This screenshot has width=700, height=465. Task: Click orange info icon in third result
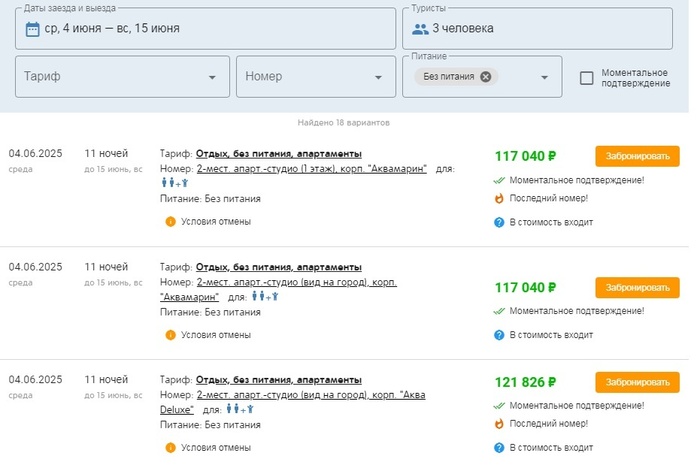pyautogui.click(x=170, y=447)
